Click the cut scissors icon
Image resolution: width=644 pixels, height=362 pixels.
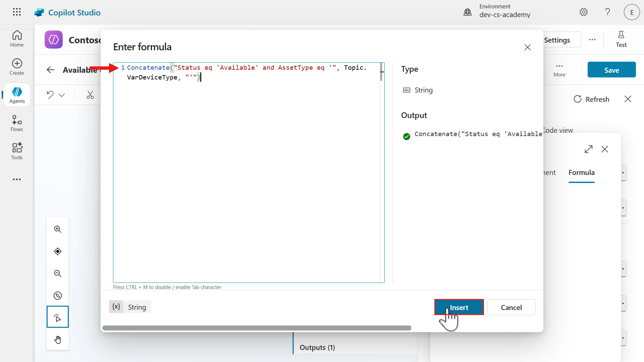[90, 95]
